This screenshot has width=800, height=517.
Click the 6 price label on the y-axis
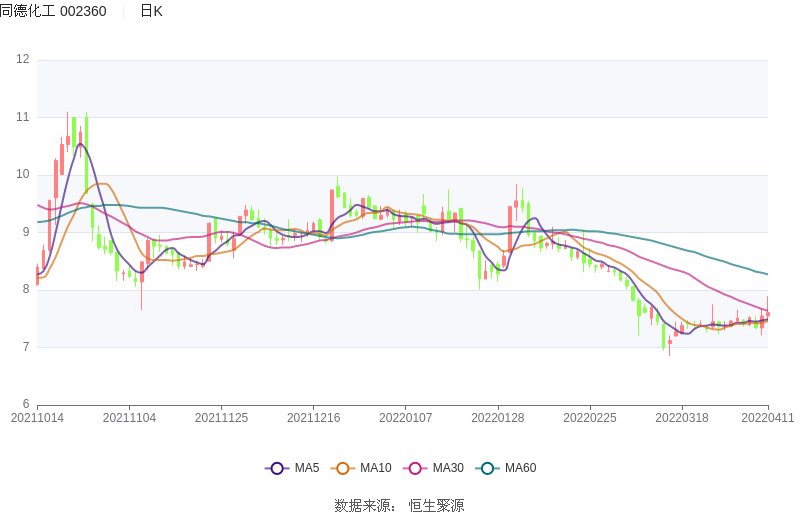coord(26,405)
